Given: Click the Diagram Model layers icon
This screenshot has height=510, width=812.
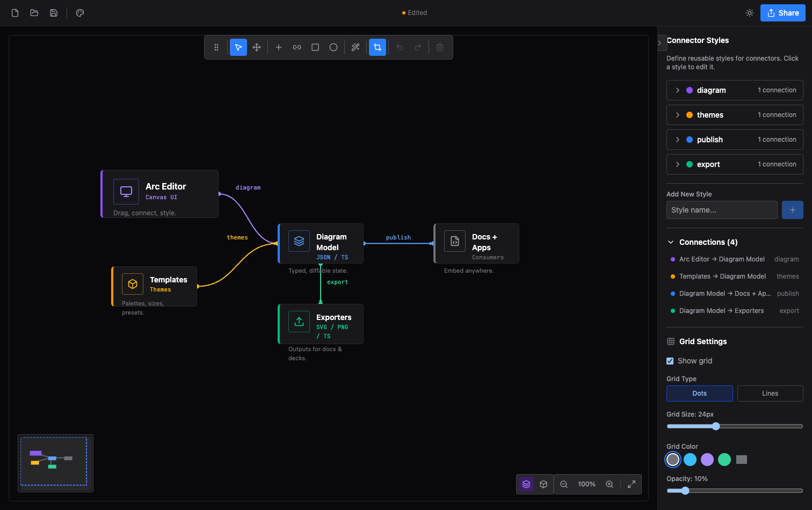Looking at the screenshot, I should coord(299,241).
